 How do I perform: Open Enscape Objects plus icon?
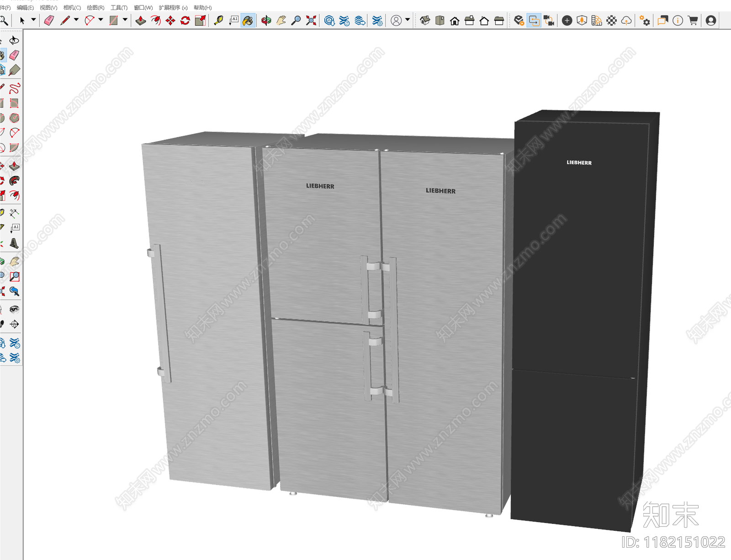click(567, 21)
